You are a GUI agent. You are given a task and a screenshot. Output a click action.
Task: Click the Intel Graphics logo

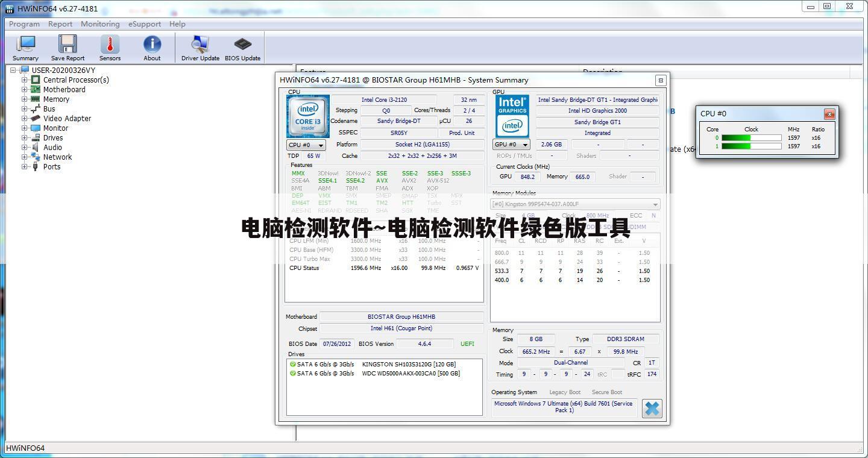click(512, 116)
